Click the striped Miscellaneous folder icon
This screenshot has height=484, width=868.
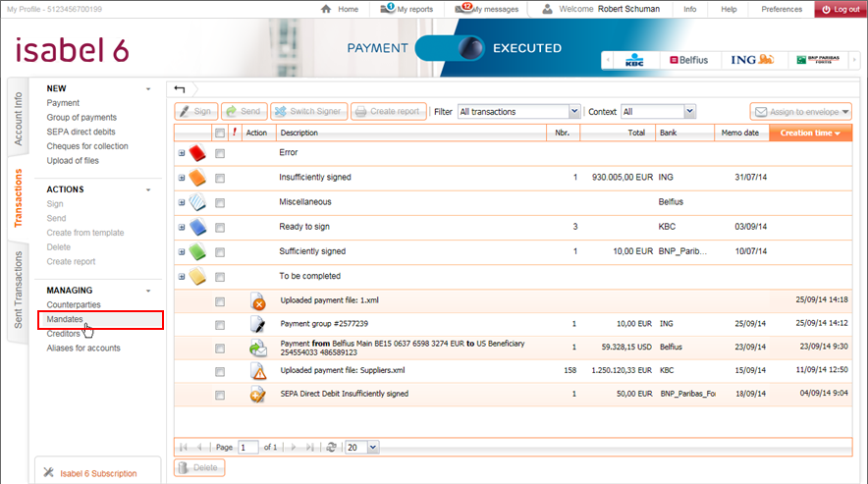[197, 202]
